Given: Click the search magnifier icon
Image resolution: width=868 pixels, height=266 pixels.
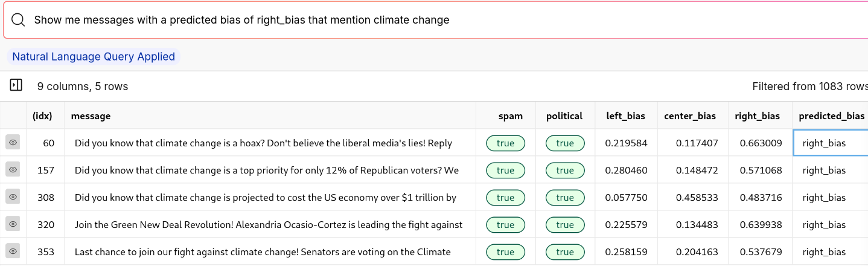Looking at the screenshot, I should click(x=18, y=20).
